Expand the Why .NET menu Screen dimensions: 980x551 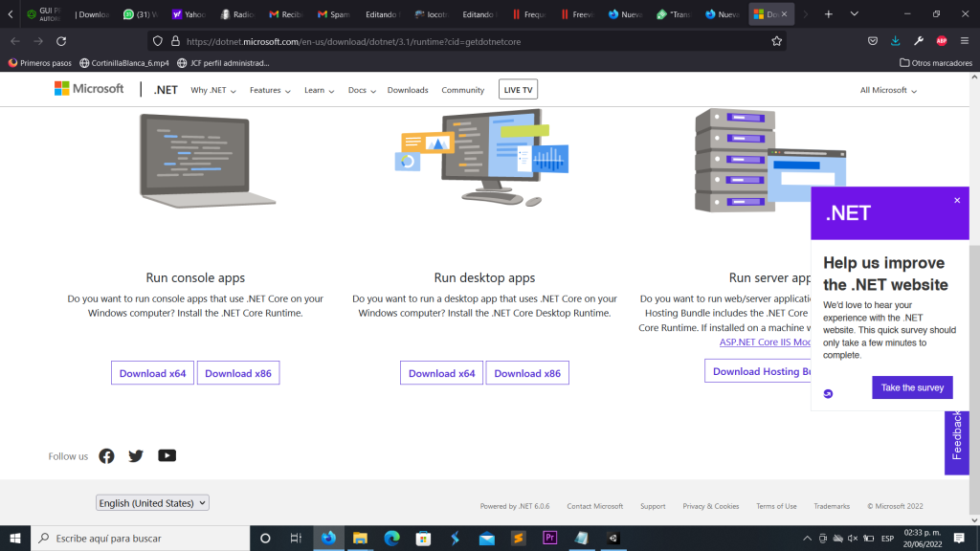point(213,90)
